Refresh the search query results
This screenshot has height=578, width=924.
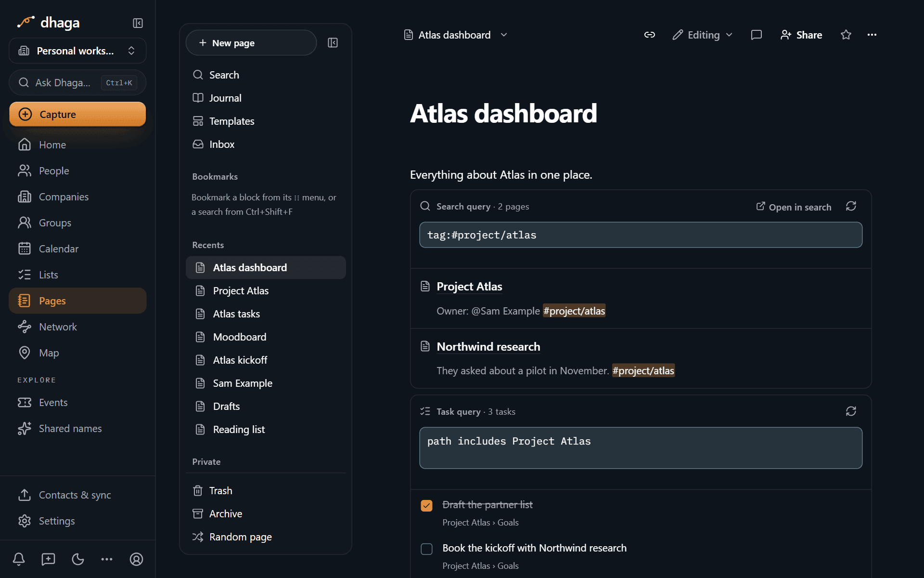click(x=851, y=206)
